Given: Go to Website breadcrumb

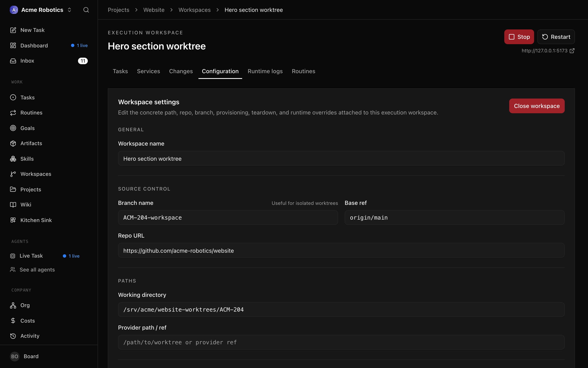Looking at the screenshot, I should click(x=154, y=10).
